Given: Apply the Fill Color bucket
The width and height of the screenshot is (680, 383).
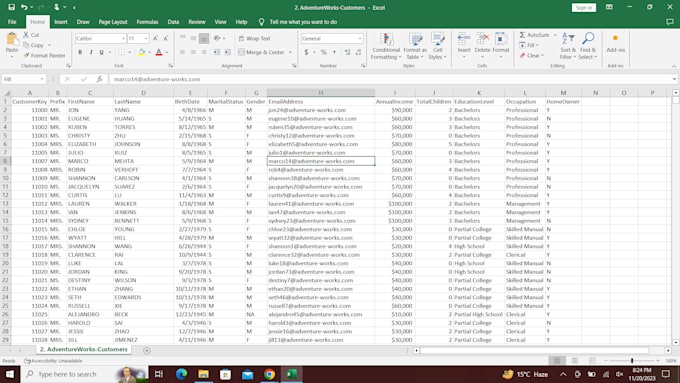Looking at the screenshot, I should tap(141, 52).
